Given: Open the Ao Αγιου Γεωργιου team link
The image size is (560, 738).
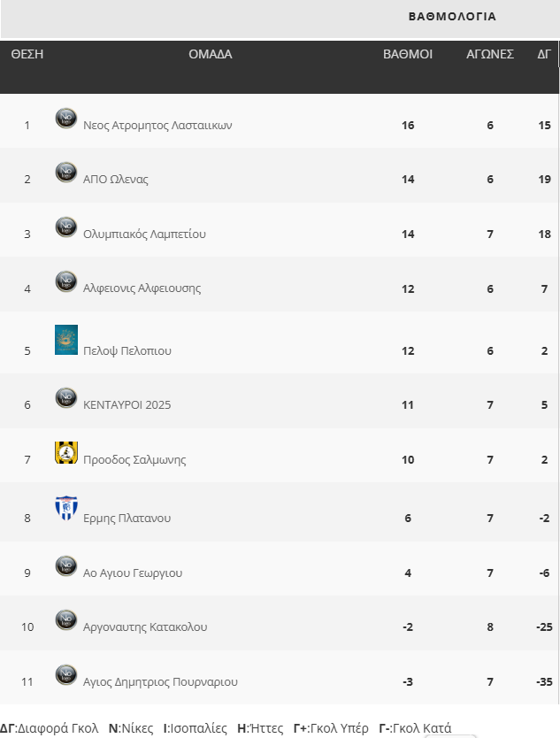Looking at the screenshot, I should tap(133, 573).
